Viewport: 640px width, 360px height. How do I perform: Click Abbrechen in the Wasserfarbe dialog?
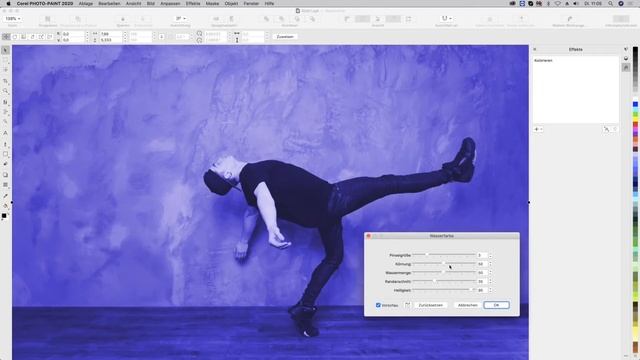468,305
